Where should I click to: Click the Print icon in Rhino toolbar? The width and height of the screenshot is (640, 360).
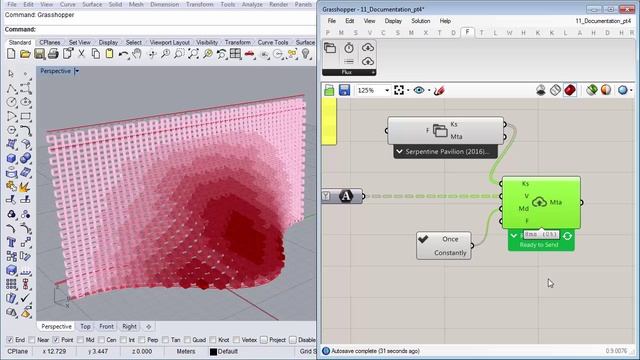click(x=53, y=54)
